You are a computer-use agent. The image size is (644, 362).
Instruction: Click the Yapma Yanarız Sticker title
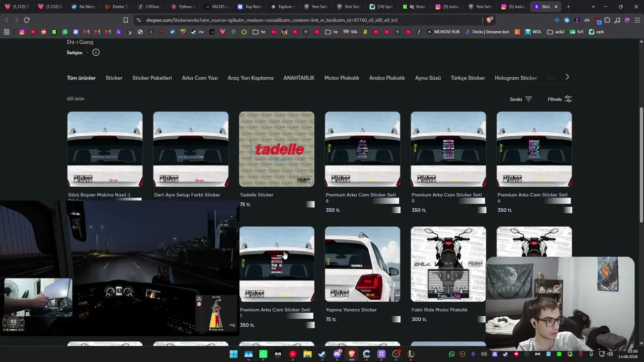click(351, 310)
